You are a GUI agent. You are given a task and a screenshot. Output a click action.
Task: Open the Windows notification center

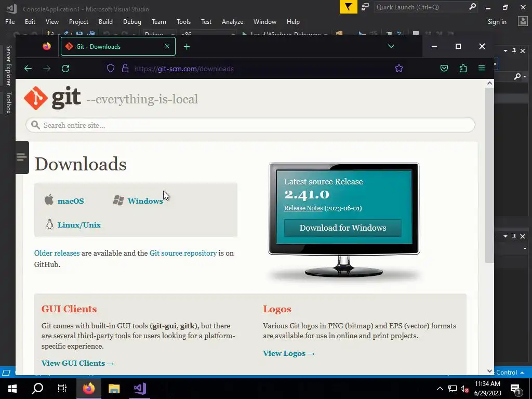pyautogui.click(x=516, y=389)
